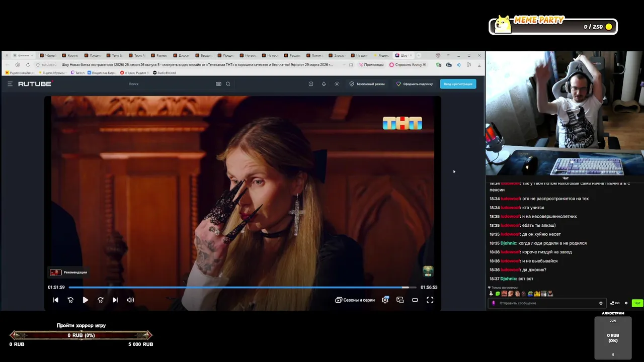Toggle the light/dark theme sun icon
Viewport: 644px width, 362px height.
pyautogui.click(x=337, y=84)
